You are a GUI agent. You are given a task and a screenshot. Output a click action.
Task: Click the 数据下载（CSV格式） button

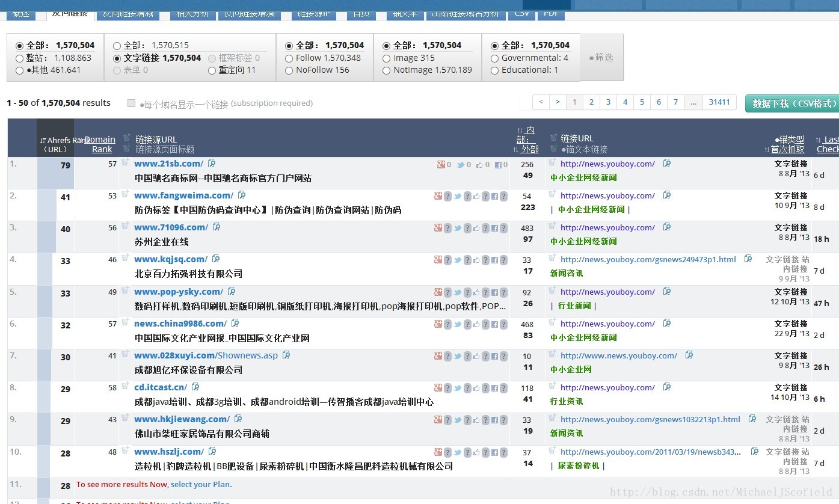(791, 103)
